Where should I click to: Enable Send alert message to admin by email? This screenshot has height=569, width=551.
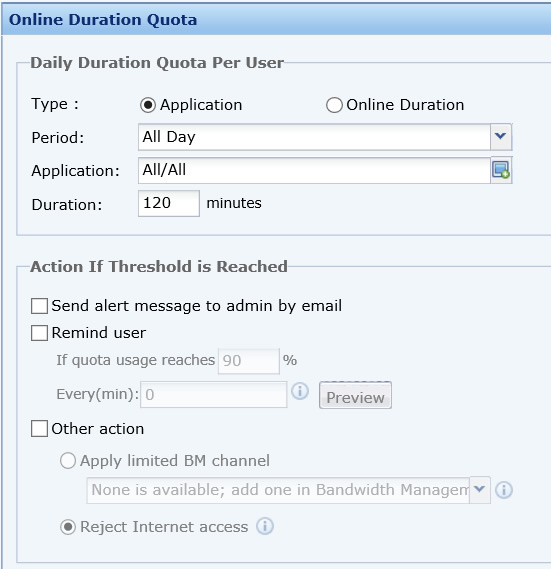point(39,306)
